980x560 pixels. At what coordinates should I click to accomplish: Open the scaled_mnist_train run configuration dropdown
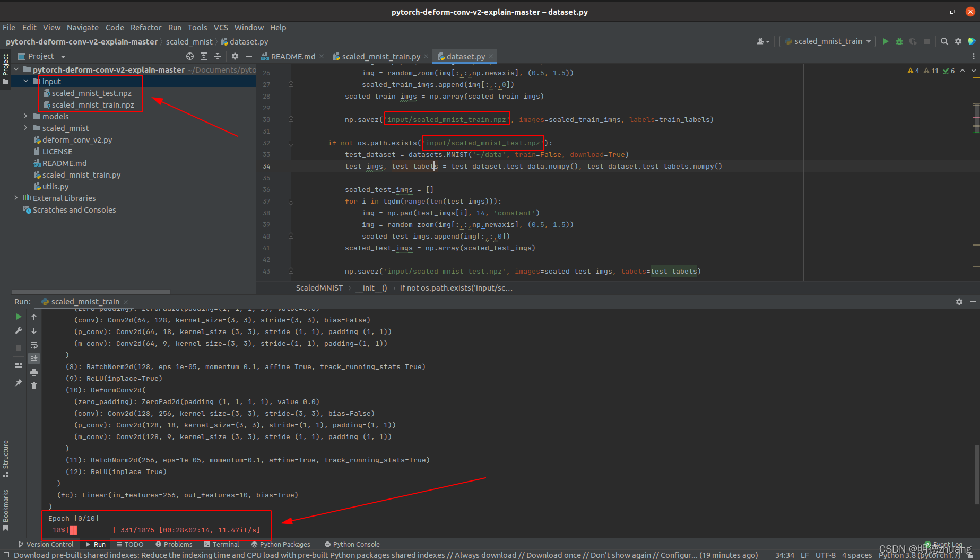pos(827,41)
